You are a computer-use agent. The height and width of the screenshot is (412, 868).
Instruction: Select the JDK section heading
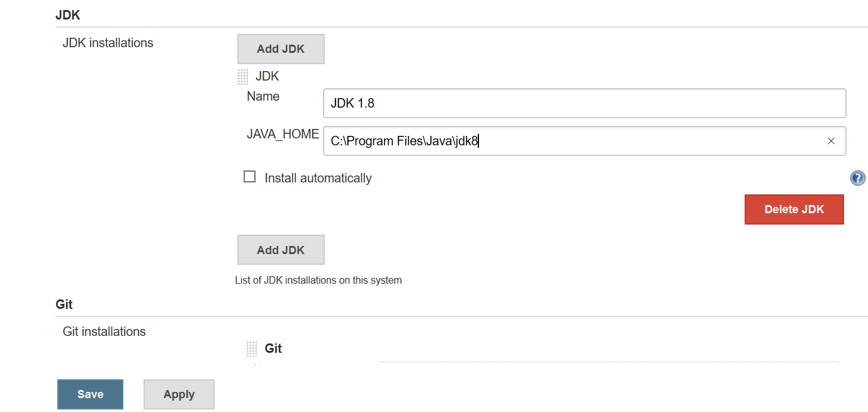coord(67,14)
